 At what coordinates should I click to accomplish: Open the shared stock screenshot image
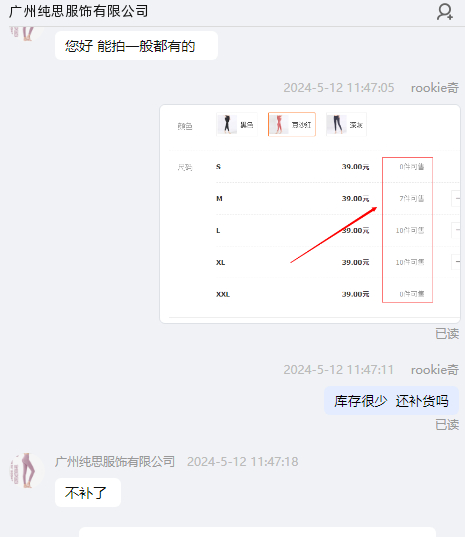coord(310,214)
